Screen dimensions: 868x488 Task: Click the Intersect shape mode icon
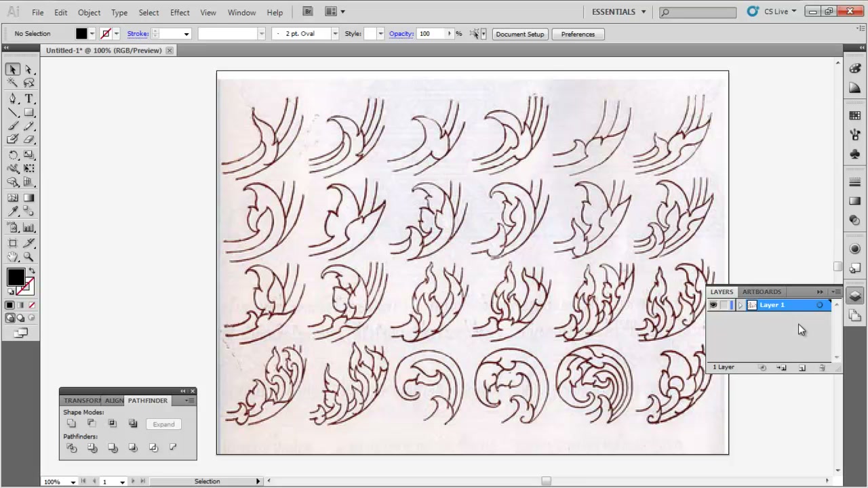pos(113,424)
